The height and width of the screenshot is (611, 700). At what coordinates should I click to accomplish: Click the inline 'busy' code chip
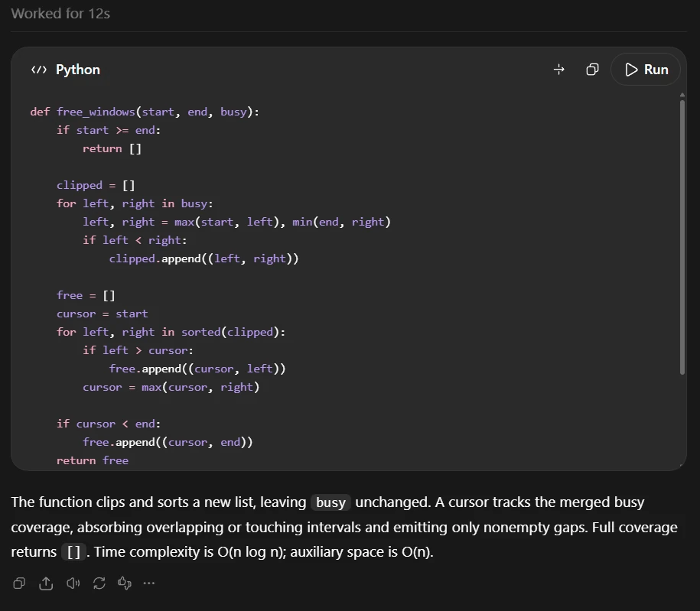[x=330, y=502]
